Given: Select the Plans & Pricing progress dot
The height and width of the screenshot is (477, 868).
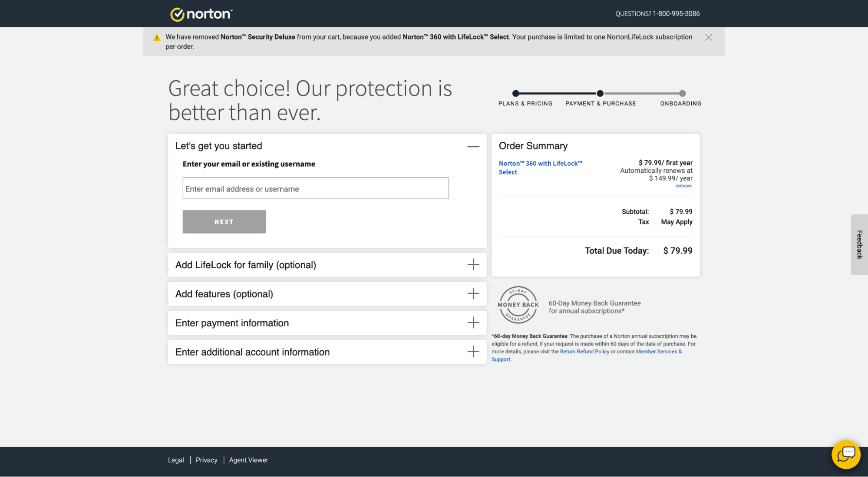Looking at the screenshot, I should click(515, 93).
